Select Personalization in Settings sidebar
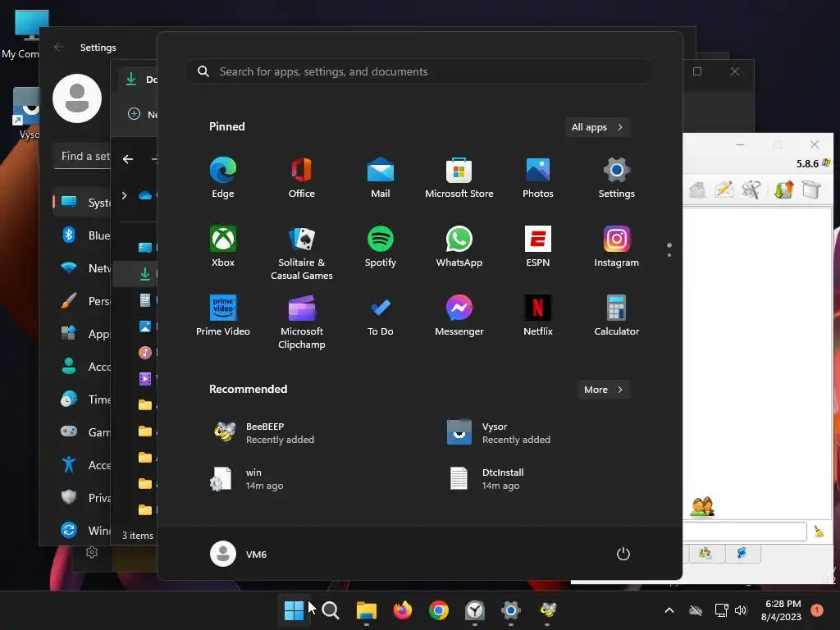The image size is (840, 630). click(x=83, y=301)
